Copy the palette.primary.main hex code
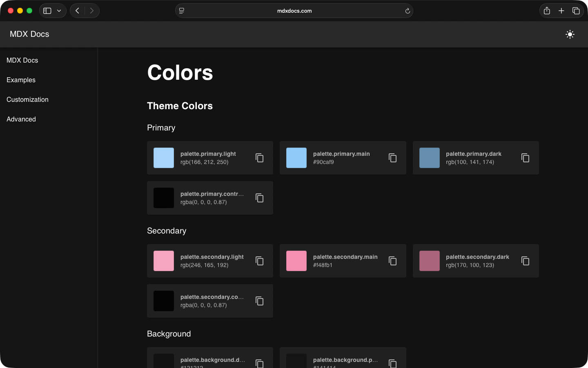 point(392,158)
